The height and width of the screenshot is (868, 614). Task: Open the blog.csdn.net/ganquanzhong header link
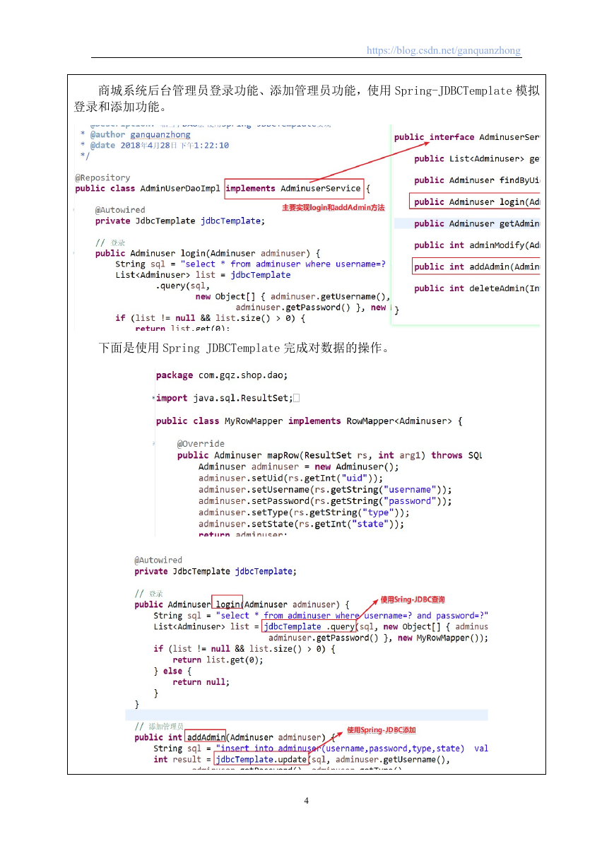444,50
